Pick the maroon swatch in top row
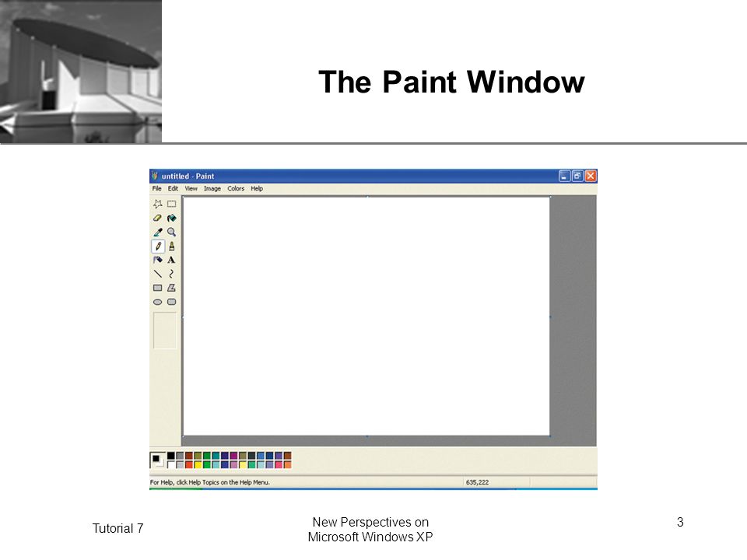The image size is (747, 560). click(x=188, y=456)
